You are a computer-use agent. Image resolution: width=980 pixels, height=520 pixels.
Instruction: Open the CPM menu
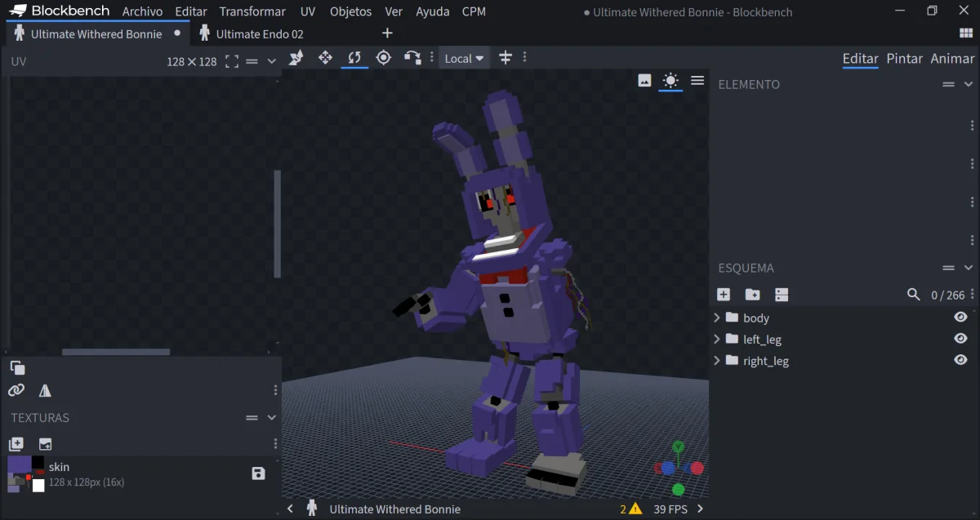(x=474, y=11)
